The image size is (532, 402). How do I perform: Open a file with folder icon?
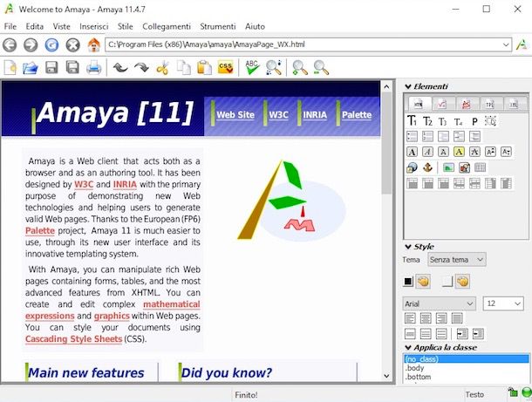point(31,68)
